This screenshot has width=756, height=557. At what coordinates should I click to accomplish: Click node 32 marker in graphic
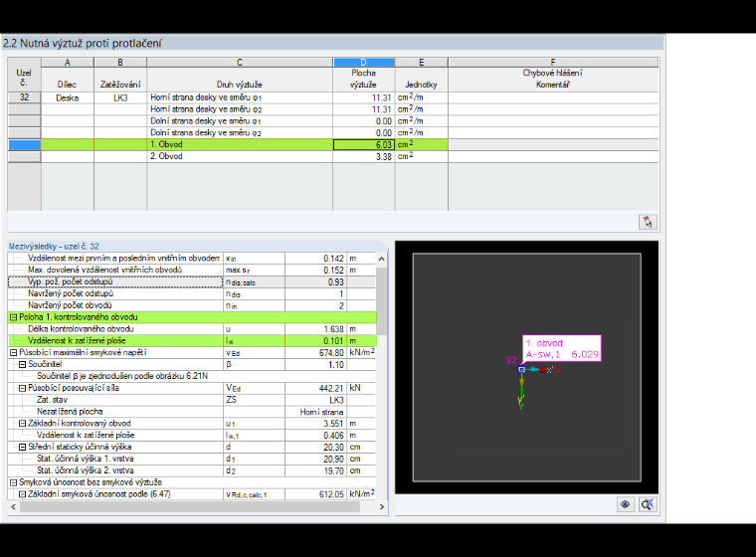pos(520,369)
